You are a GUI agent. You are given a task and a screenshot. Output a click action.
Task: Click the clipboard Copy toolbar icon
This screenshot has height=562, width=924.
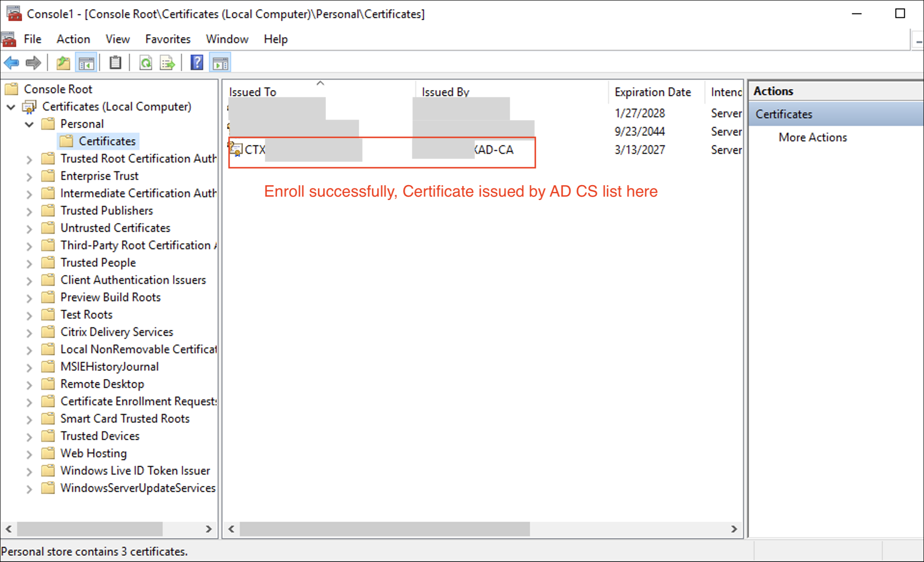tap(115, 63)
